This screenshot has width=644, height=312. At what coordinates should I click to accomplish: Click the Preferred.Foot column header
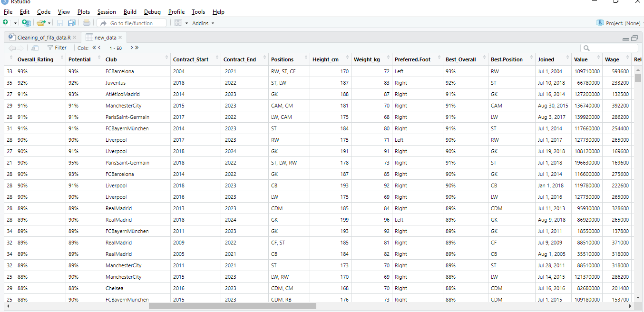point(417,59)
